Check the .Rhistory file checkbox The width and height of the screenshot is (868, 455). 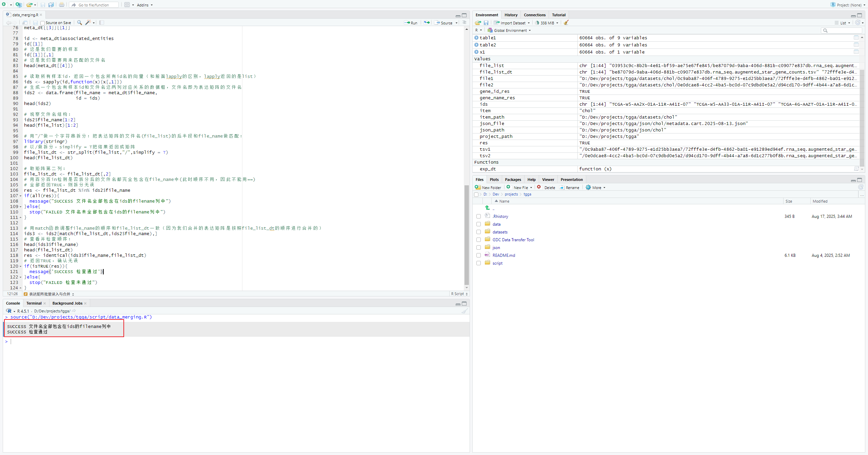pyautogui.click(x=478, y=216)
